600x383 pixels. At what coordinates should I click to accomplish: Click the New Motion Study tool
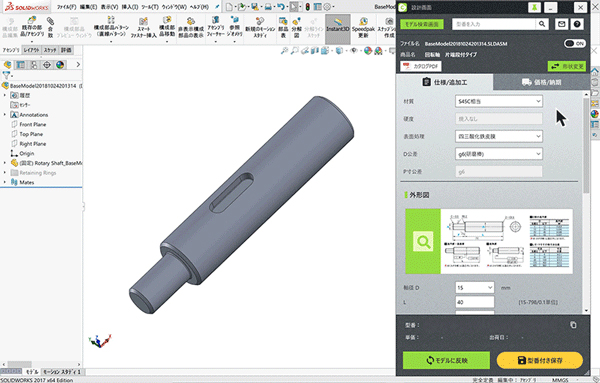tap(260, 28)
